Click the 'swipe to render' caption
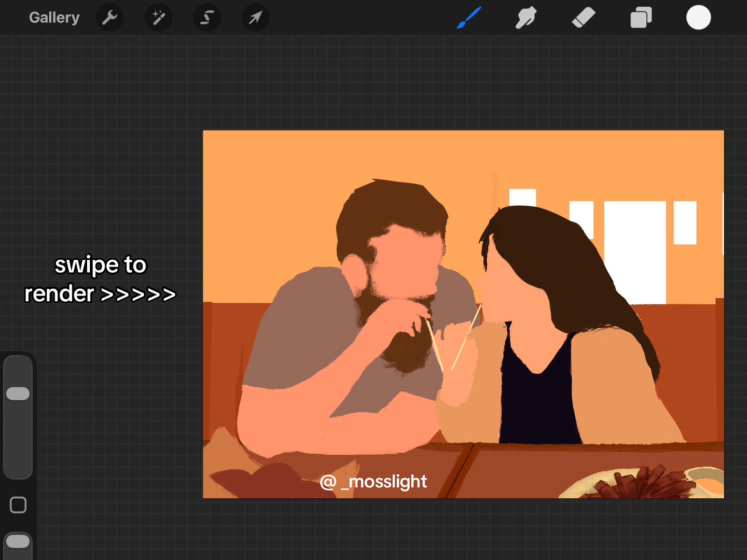 tap(100, 279)
